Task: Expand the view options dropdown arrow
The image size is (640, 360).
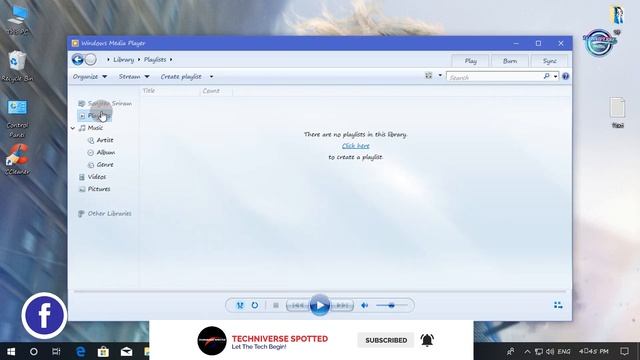Action: pos(440,76)
